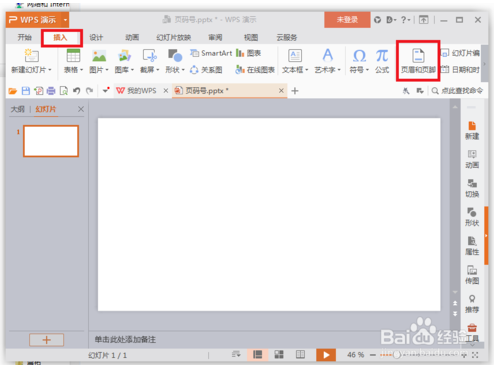Image resolution: width=494 pixels, height=365 pixels.
Task: Export to PDF from quick toolbar
Action: [39, 91]
